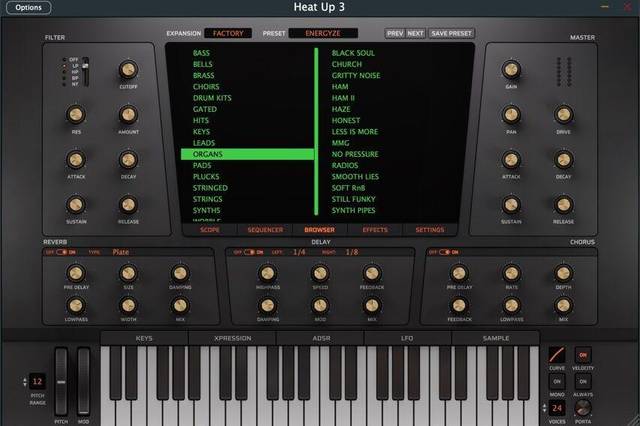
Task: Open the KEYS tab above keyboard
Action: (144, 338)
